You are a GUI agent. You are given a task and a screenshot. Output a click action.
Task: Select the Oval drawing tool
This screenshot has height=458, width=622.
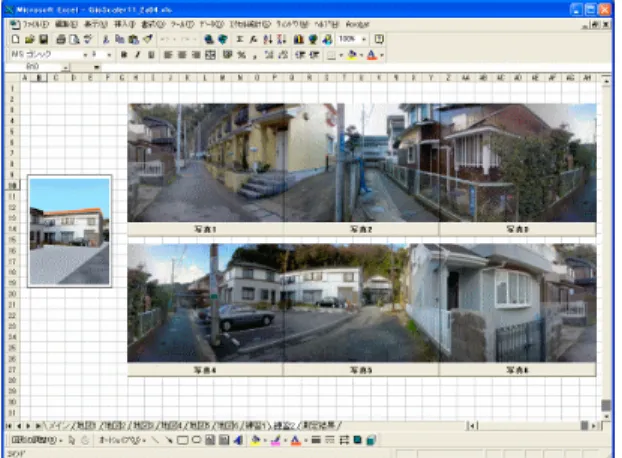click(x=196, y=440)
